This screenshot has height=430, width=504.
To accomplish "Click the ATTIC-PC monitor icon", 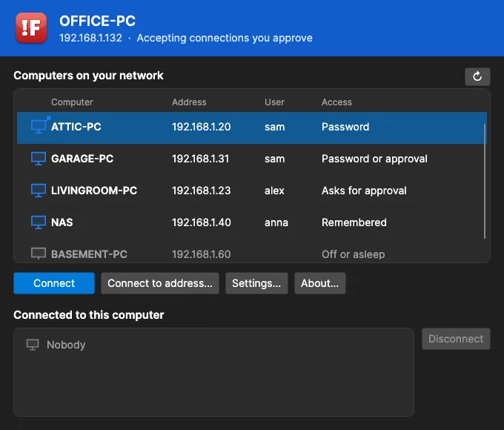I will 40,125.
